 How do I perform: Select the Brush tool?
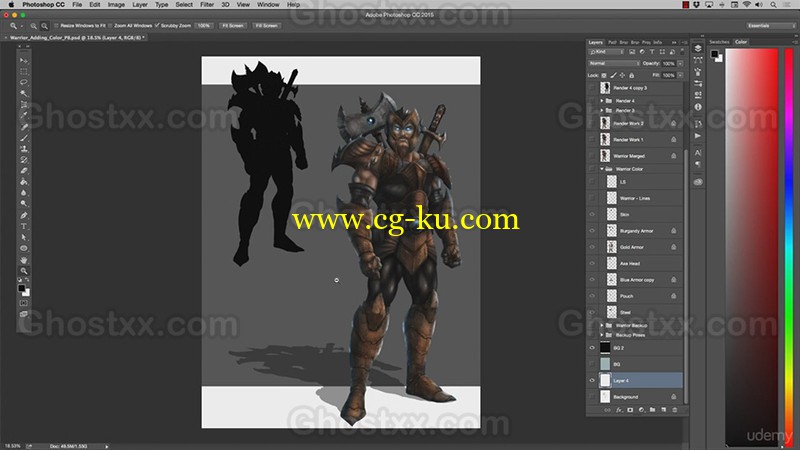23,138
